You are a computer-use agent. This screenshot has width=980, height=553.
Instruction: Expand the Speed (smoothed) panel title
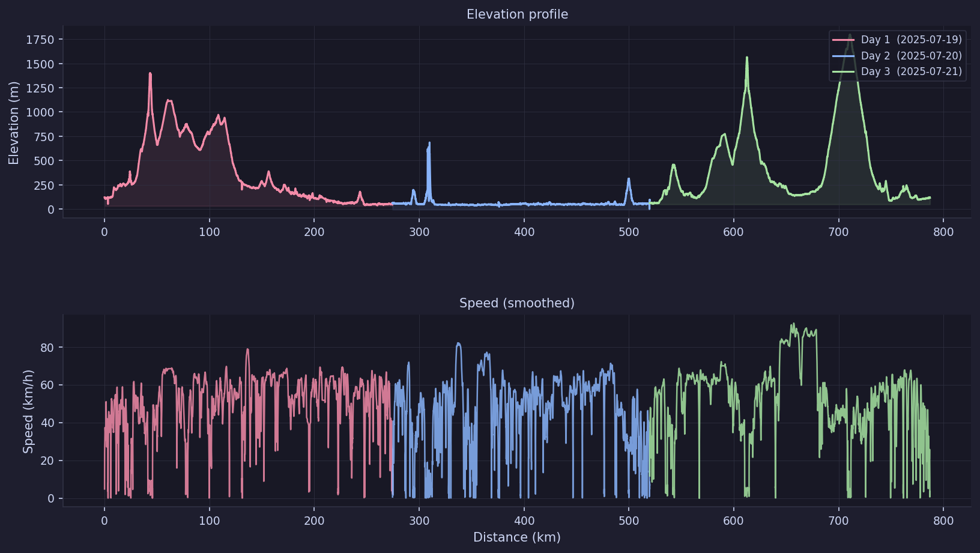point(518,303)
